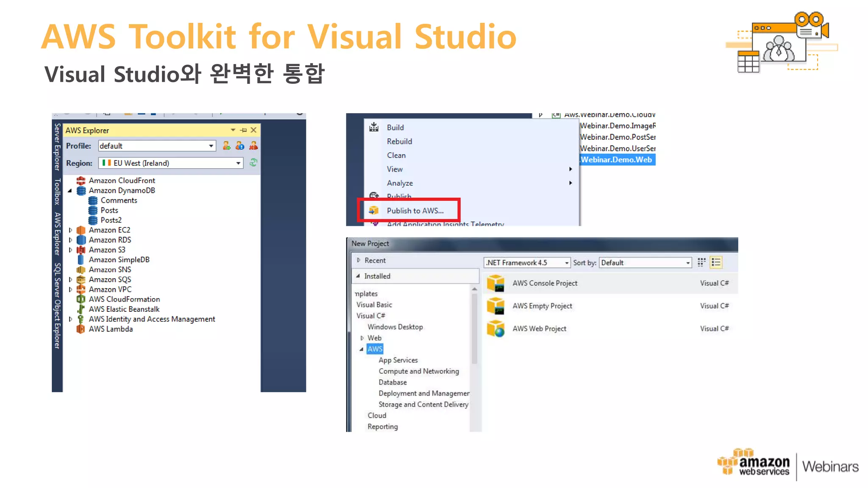Select Windows Desktop template category
This screenshot has height=488, width=868.
pyautogui.click(x=395, y=327)
